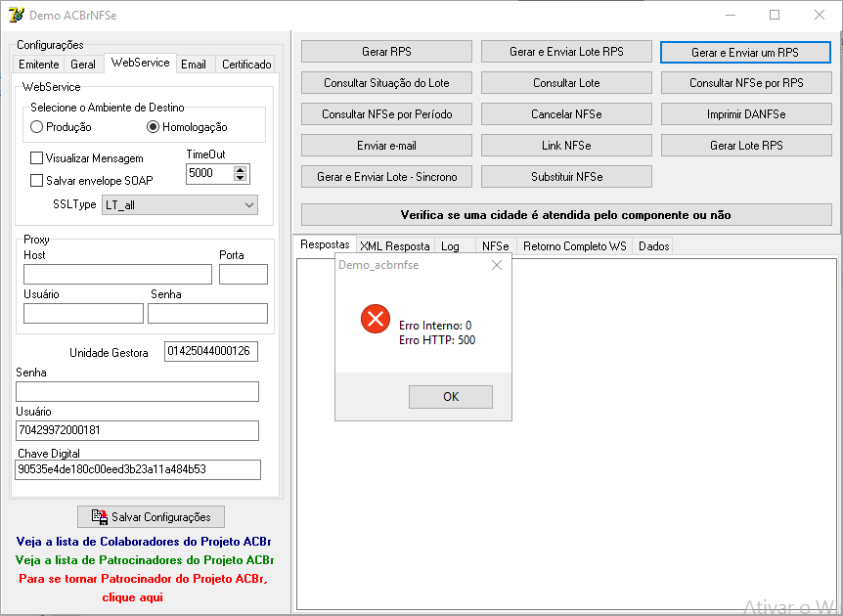The height and width of the screenshot is (616, 843).
Task: Dismiss the error dialog with OK
Action: [x=451, y=397]
